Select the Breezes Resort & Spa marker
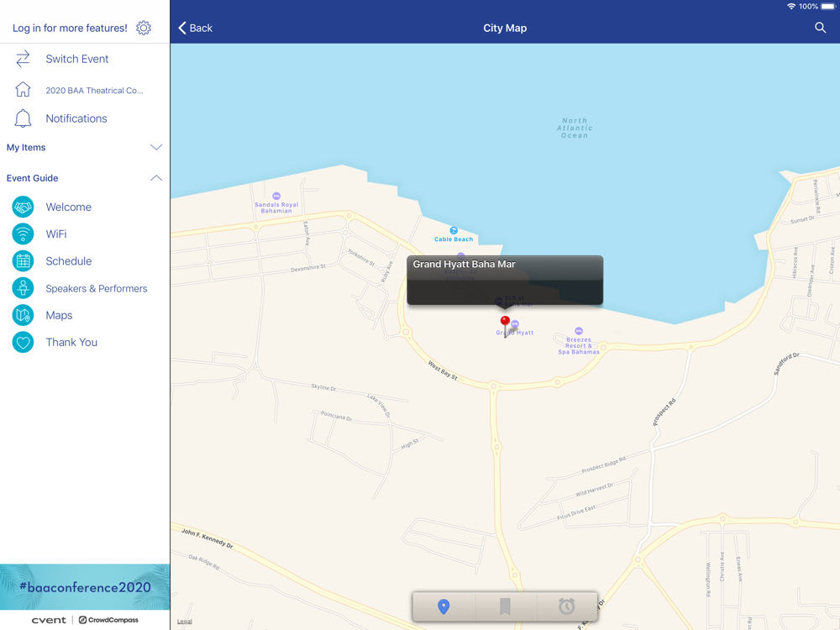 click(579, 331)
